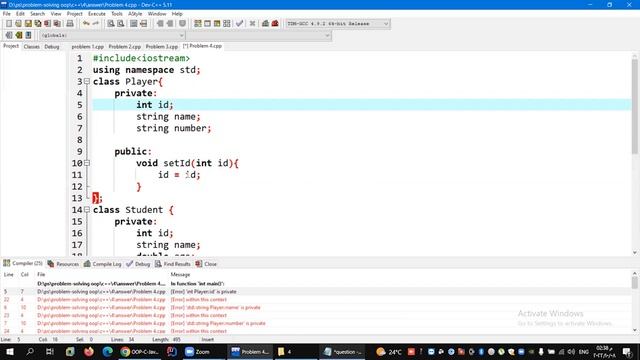The width and height of the screenshot is (640, 360).
Task: Click the Message column header
Action: coord(180,275)
